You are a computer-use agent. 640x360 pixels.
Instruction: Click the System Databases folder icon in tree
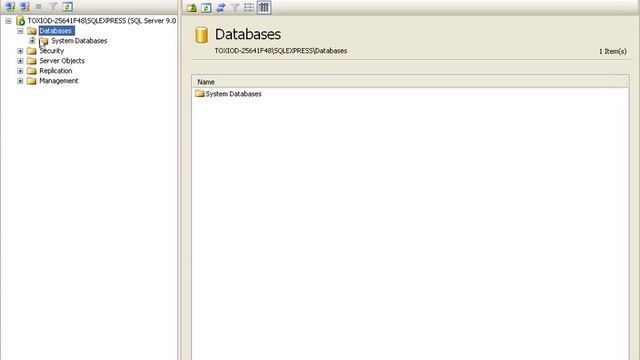tap(44, 41)
